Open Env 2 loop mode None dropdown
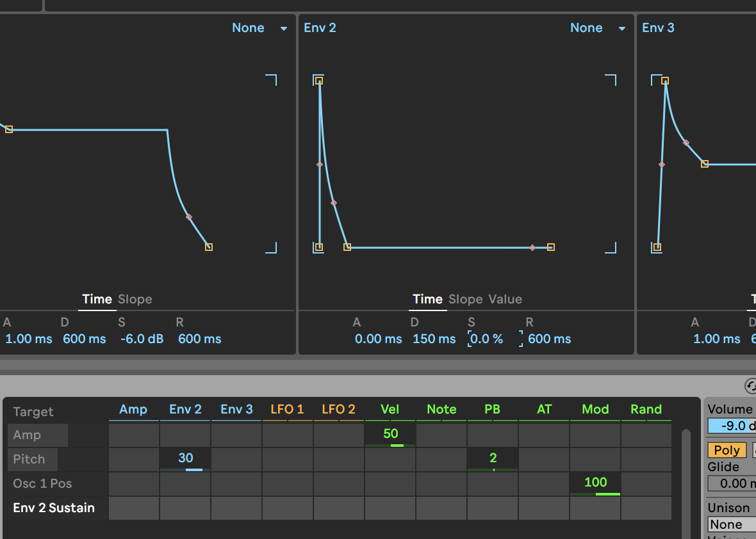756x539 pixels. click(x=597, y=28)
